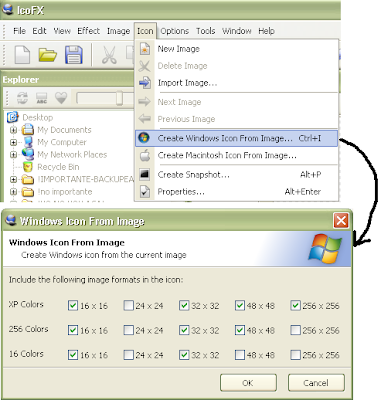Viewport: 381px width, 400px height.
Task: Open the Window menu
Action: (237, 31)
